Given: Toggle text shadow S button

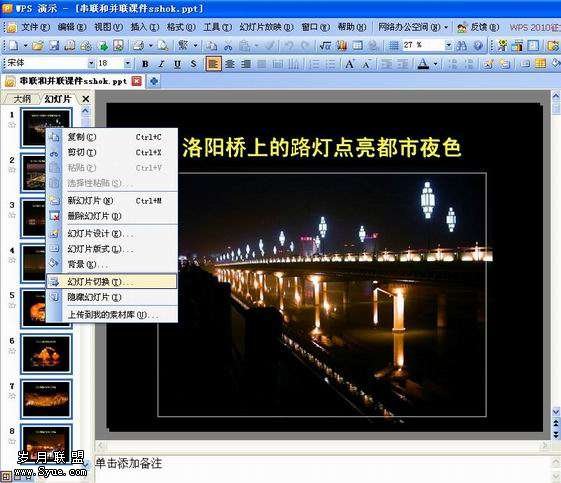Looking at the screenshot, I should pyautogui.click(x=193, y=64).
